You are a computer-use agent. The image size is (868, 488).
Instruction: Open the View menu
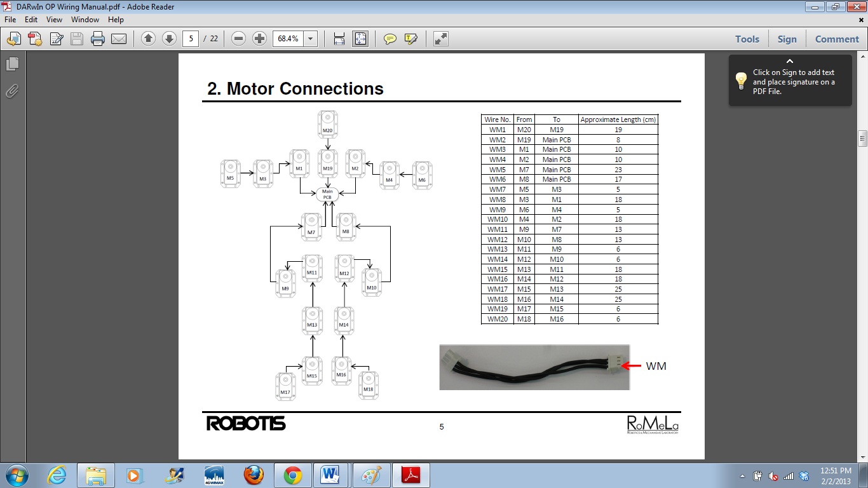(x=54, y=20)
